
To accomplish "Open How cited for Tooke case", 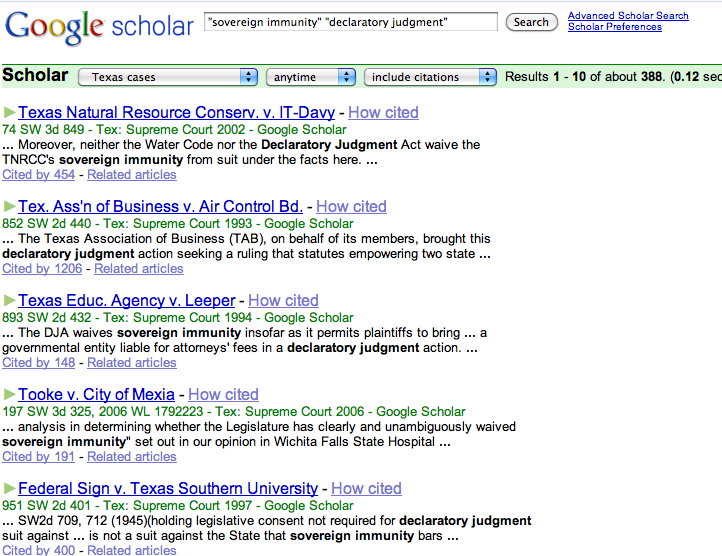I will pos(223,394).
